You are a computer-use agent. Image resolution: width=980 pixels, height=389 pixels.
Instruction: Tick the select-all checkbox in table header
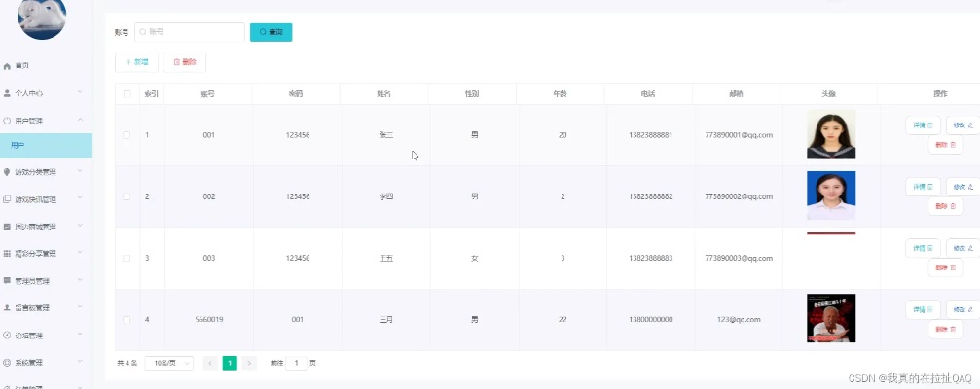point(127,93)
